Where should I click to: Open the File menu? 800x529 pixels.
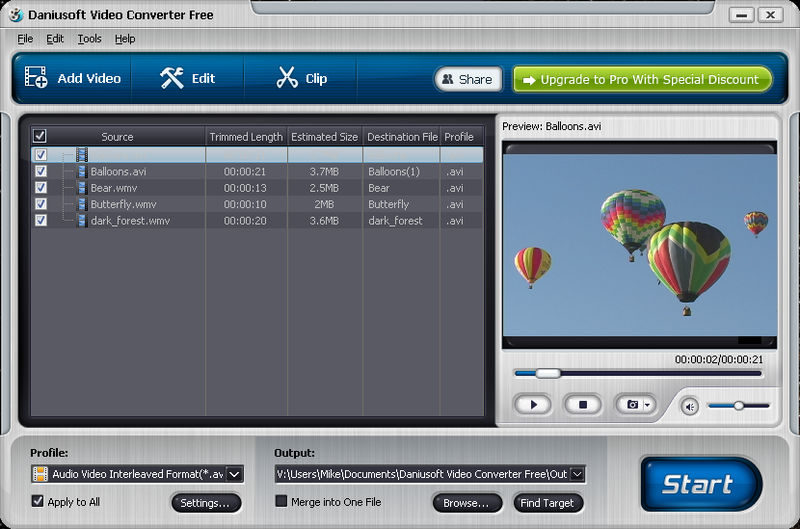coord(25,39)
